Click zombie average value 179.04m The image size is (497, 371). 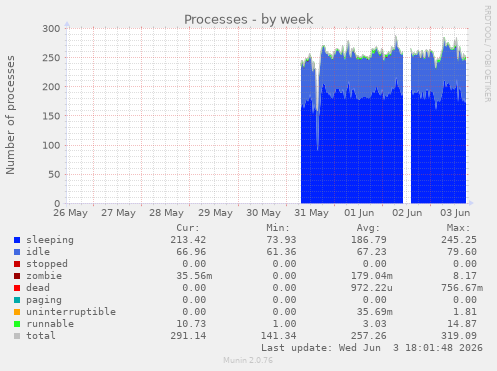[372, 276]
